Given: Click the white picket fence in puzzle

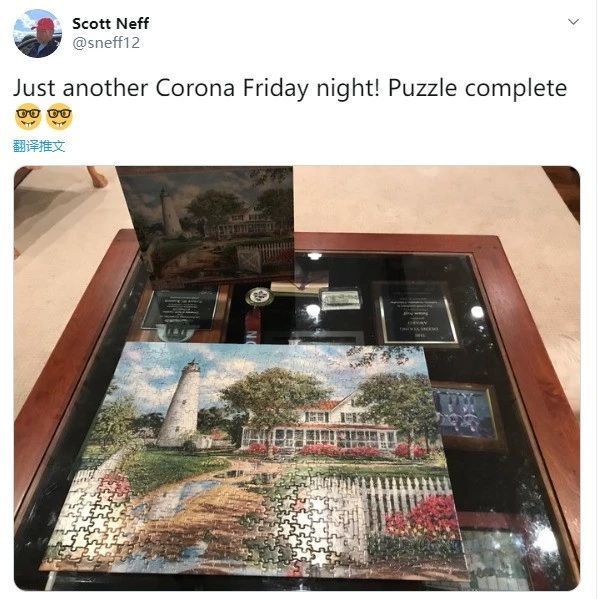Looking at the screenshot, I should pos(382,495).
